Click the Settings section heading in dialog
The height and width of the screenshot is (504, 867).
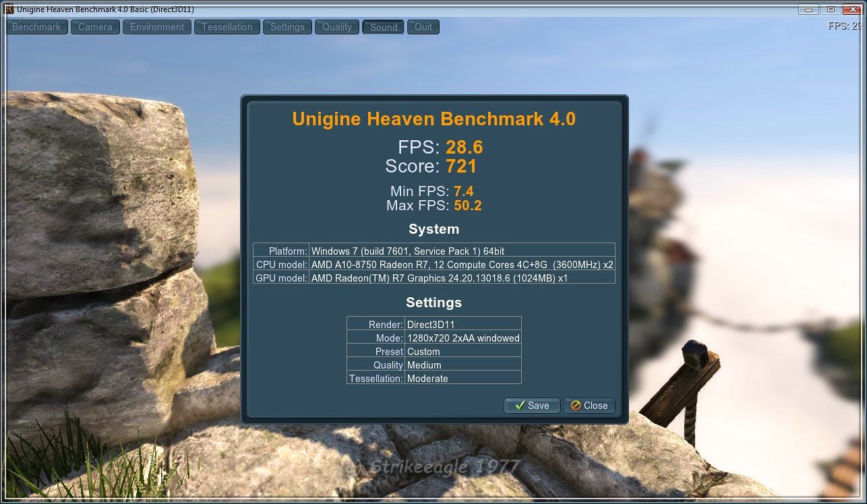[x=434, y=303]
